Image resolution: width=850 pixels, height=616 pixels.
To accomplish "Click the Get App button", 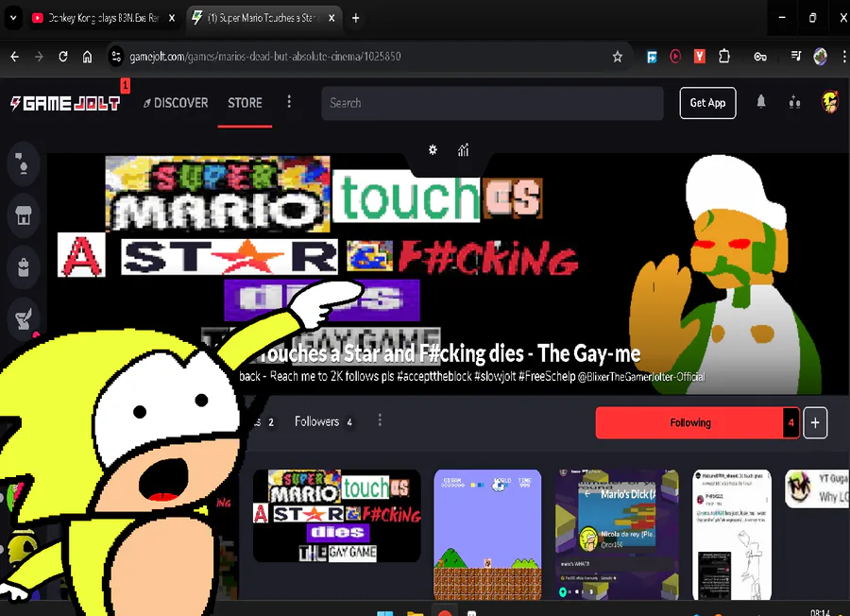I will point(707,102).
